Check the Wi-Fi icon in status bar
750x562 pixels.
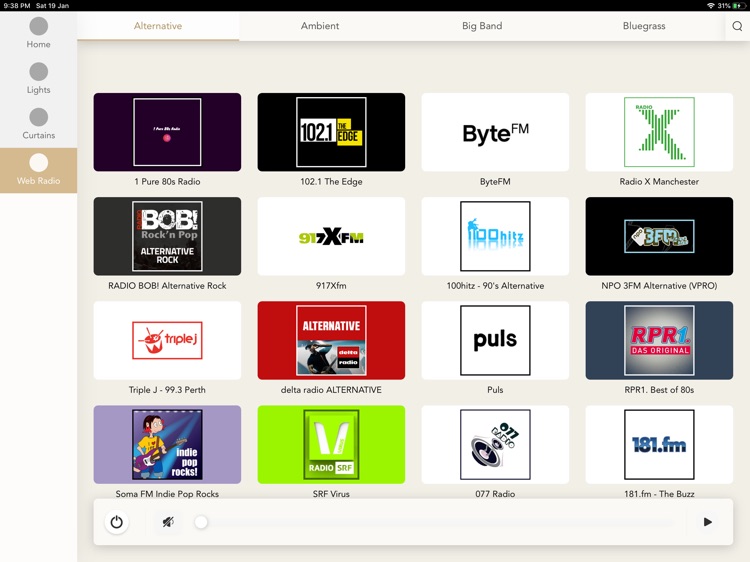point(711,5)
